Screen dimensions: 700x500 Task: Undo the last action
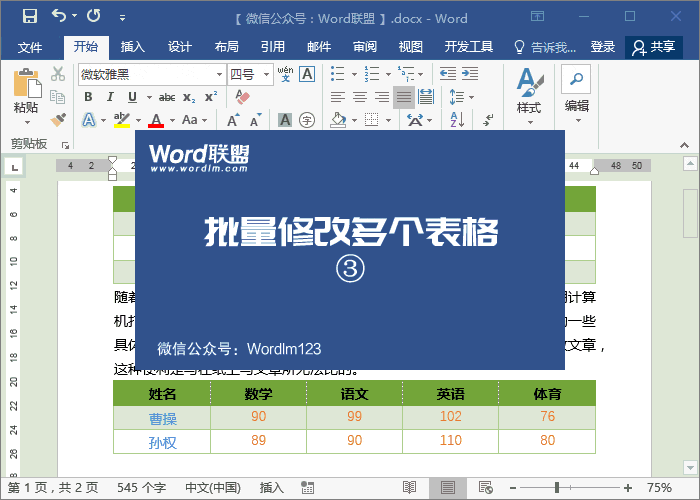point(59,16)
